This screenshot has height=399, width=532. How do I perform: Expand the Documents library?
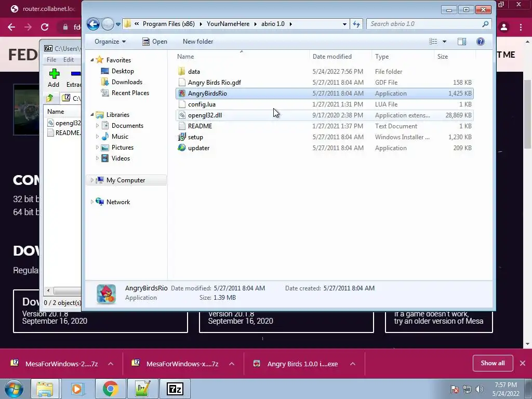(x=97, y=126)
